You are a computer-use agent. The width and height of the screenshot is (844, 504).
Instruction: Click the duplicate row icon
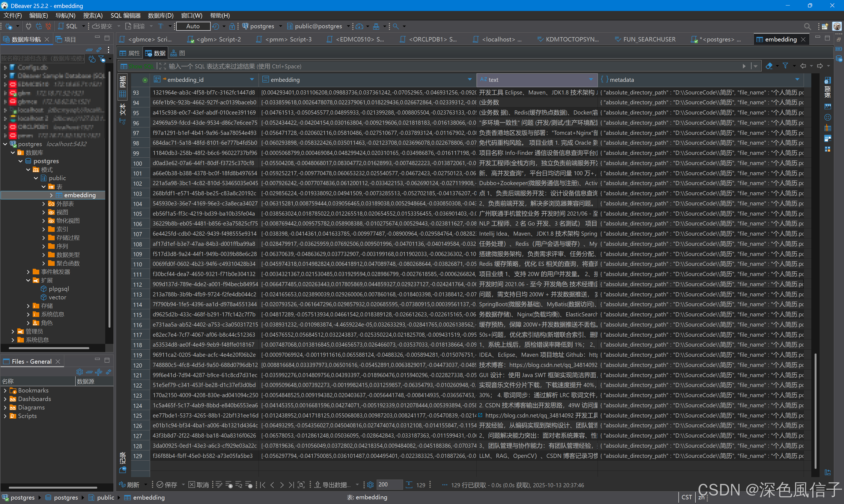[x=238, y=485]
